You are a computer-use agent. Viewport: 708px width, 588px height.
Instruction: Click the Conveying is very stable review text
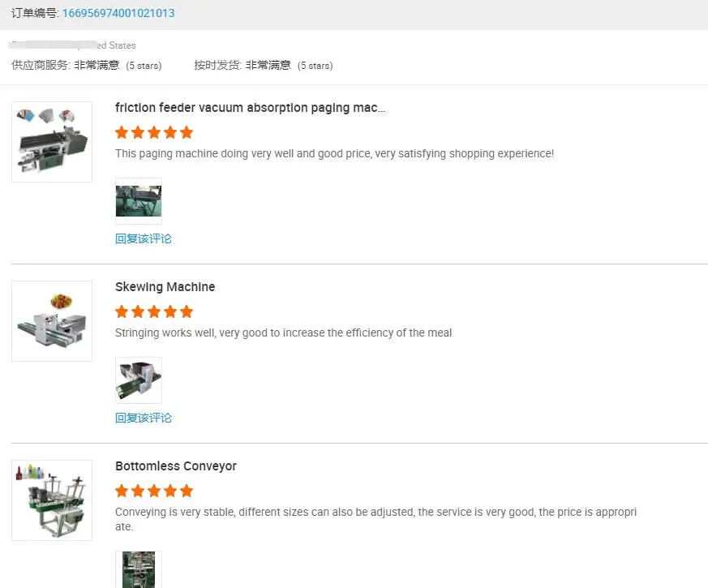(x=375, y=513)
